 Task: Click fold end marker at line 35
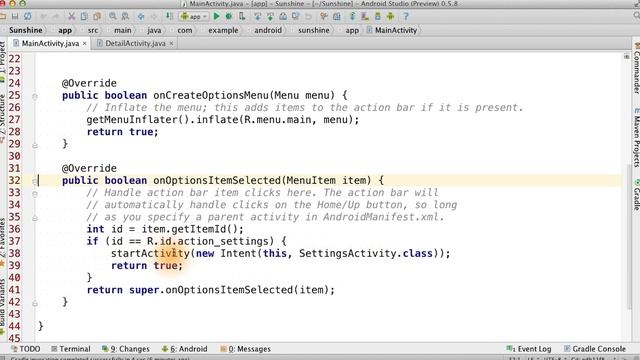click(35, 218)
